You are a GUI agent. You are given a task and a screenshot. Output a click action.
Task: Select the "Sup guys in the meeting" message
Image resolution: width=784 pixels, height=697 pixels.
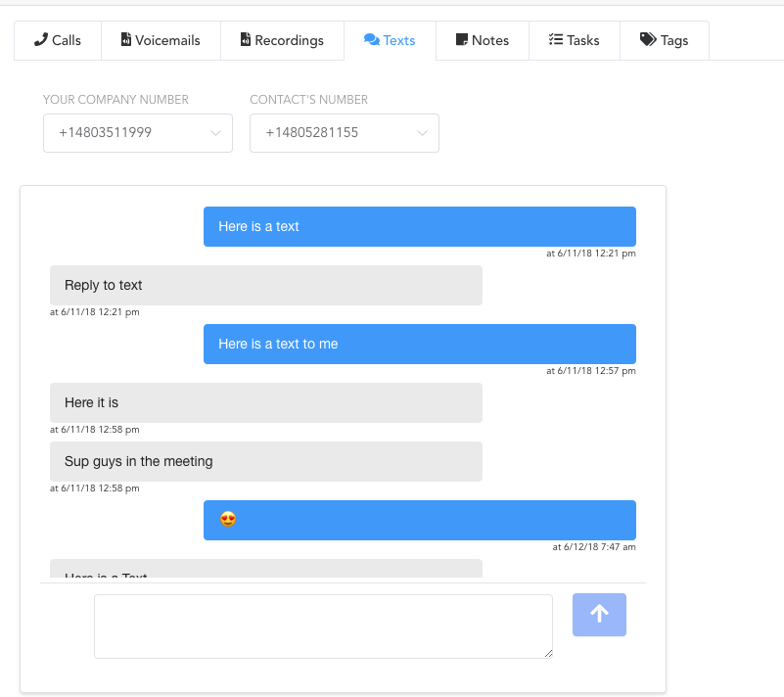265,461
